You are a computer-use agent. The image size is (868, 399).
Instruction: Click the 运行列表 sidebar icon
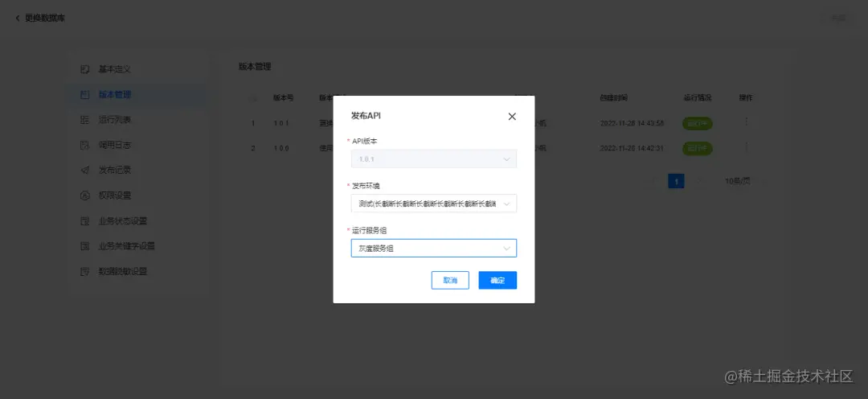pyautogui.click(x=84, y=120)
